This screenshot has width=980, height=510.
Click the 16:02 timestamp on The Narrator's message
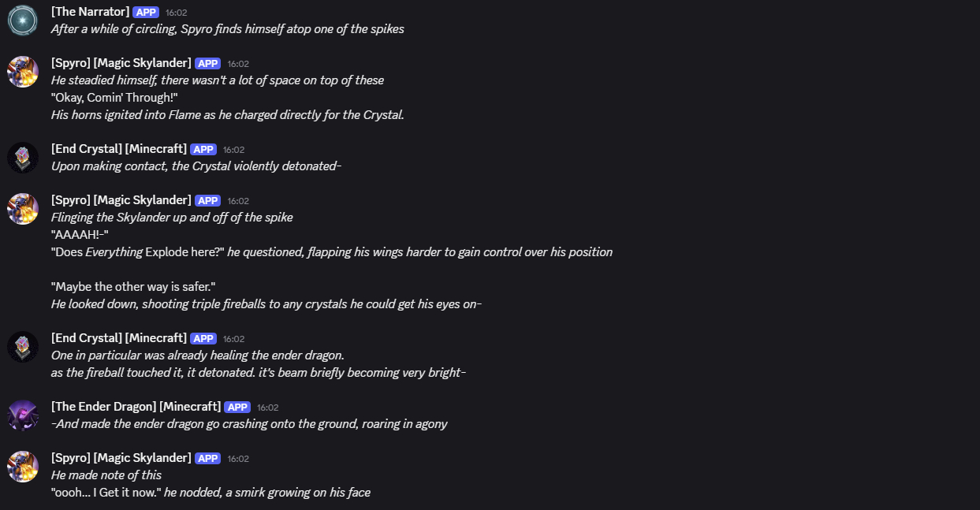[x=177, y=13]
